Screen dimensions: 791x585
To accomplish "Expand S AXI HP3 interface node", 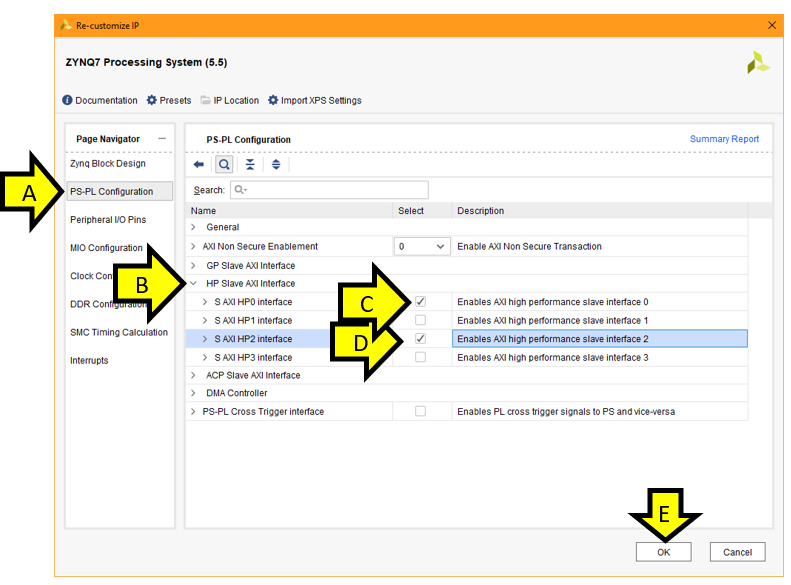I will (205, 357).
